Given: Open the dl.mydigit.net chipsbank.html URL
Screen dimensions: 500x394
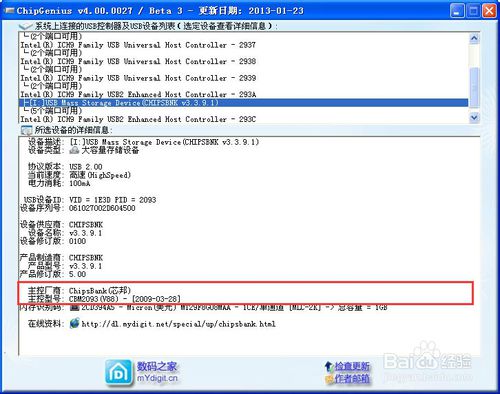Looking at the screenshot, I should coord(178,324).
